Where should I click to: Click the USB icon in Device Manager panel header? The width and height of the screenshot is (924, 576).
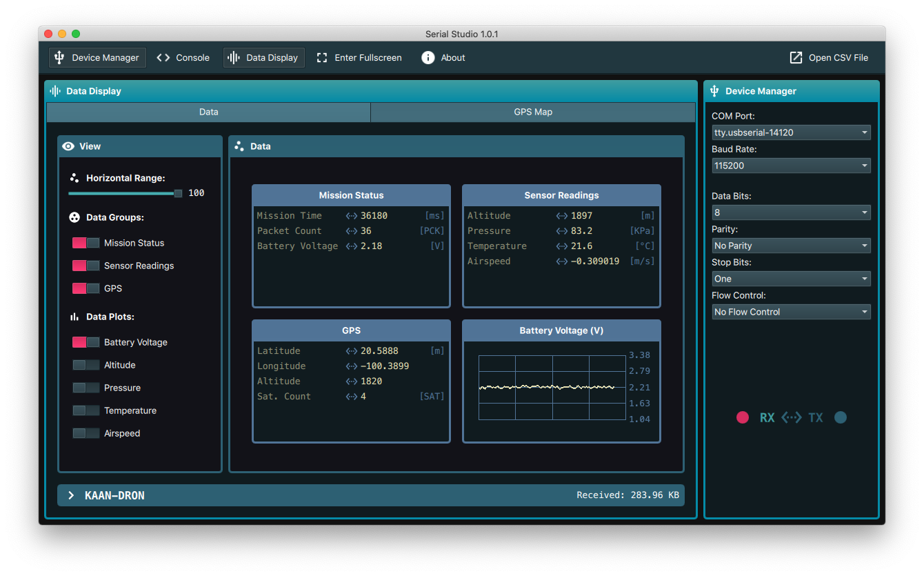[714, 91]
